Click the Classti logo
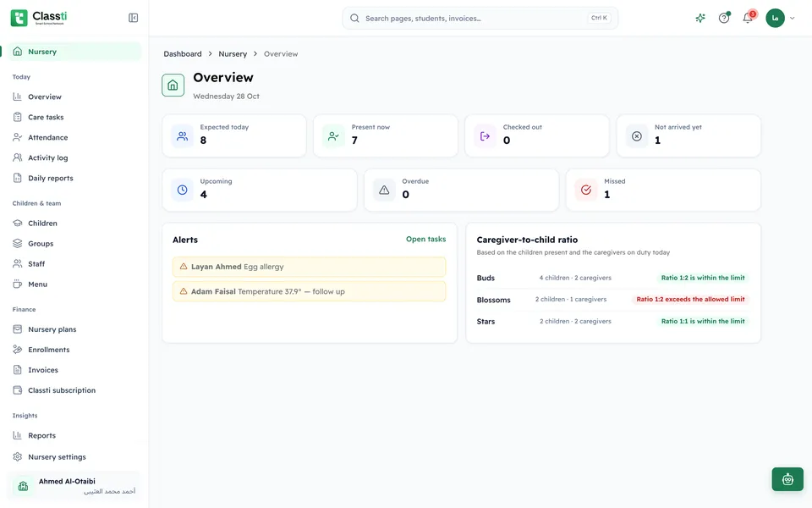The image size is (812, 508). click(x=40, y=18)
